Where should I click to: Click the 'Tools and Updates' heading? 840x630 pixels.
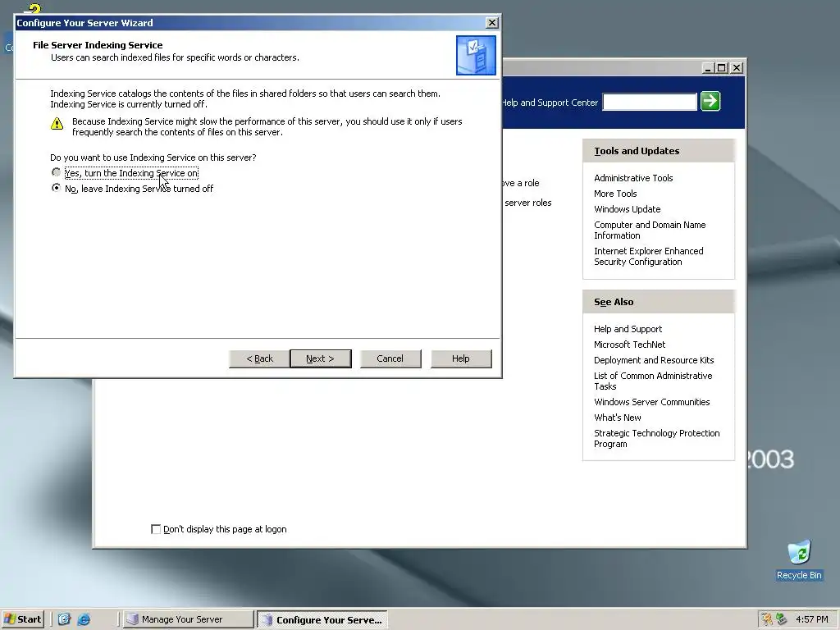(x=637, y=151)
